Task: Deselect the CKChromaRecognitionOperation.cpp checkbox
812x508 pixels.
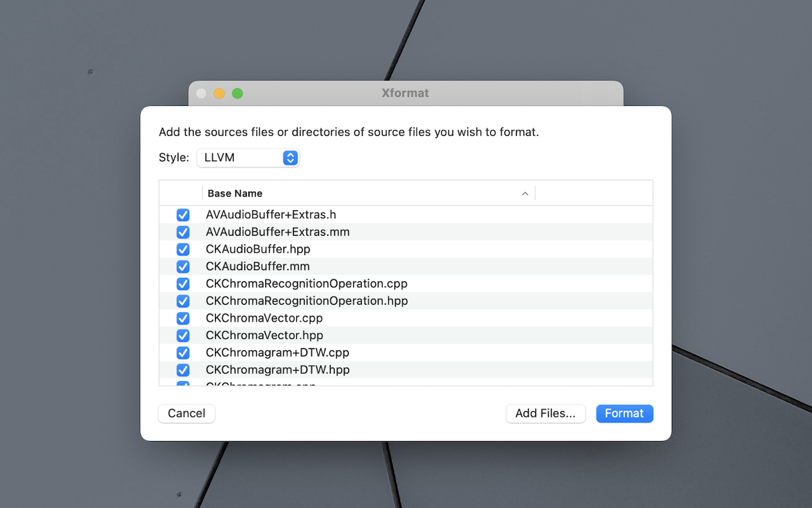Action: point(183,284)
